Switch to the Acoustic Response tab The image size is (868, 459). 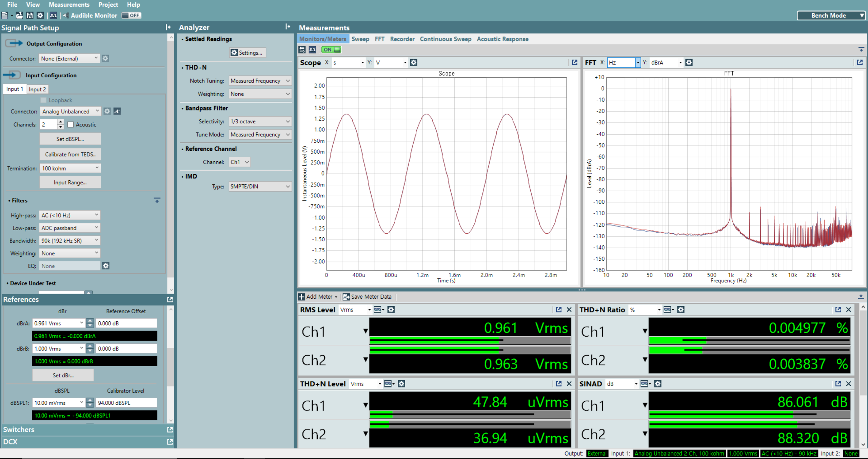[502, 39]
